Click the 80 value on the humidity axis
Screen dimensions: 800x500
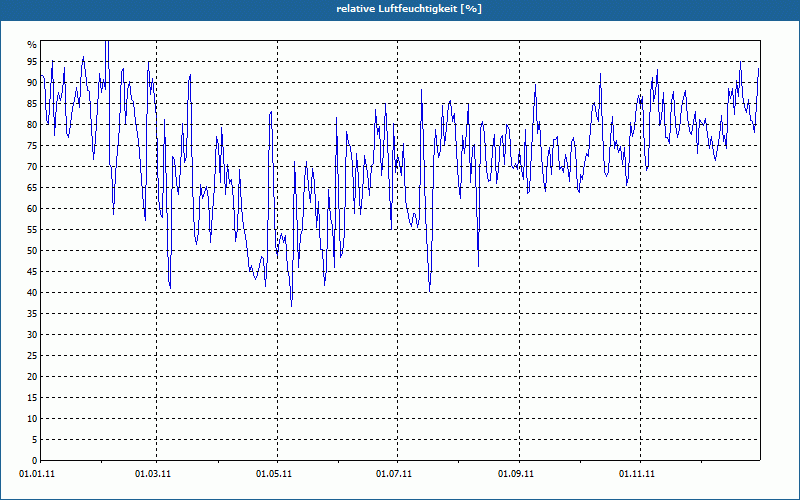point(32,124)
